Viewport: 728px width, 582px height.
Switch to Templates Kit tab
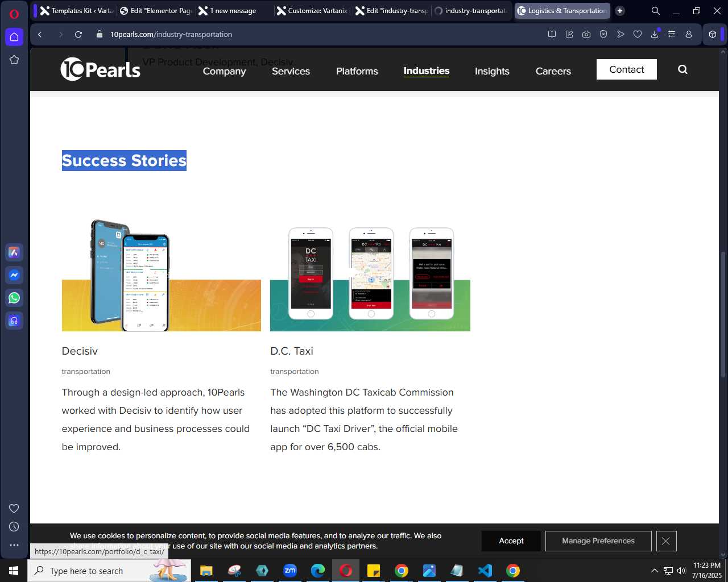point(75,11)
